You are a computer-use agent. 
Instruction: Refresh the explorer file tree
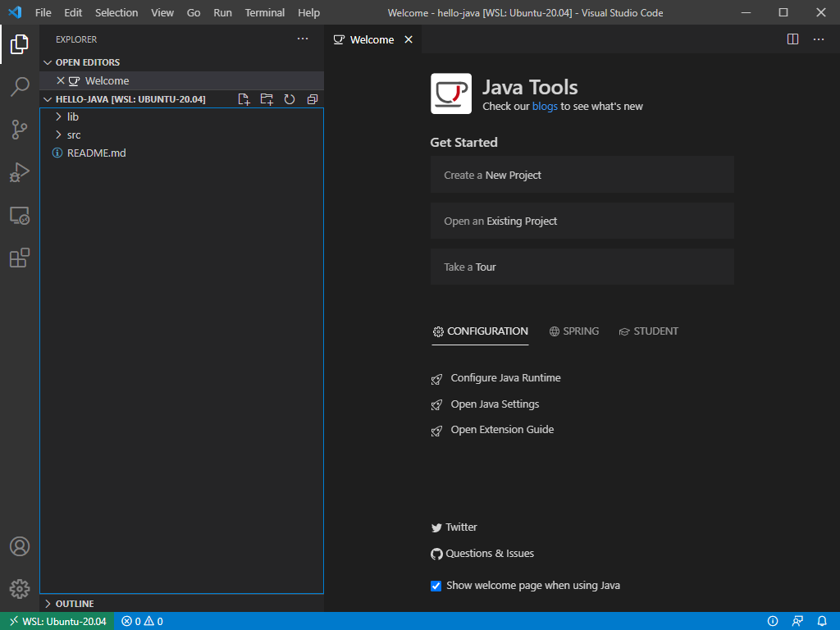290,99
